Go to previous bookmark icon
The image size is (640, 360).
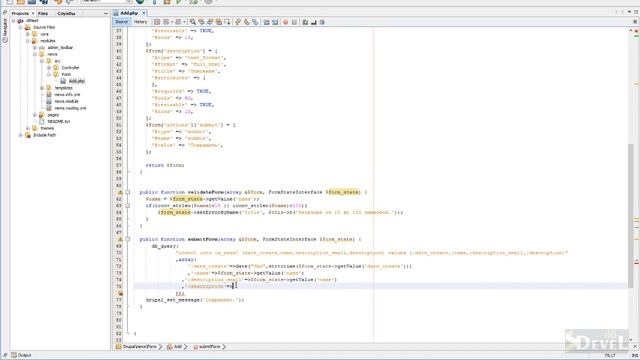pos(238,22)
